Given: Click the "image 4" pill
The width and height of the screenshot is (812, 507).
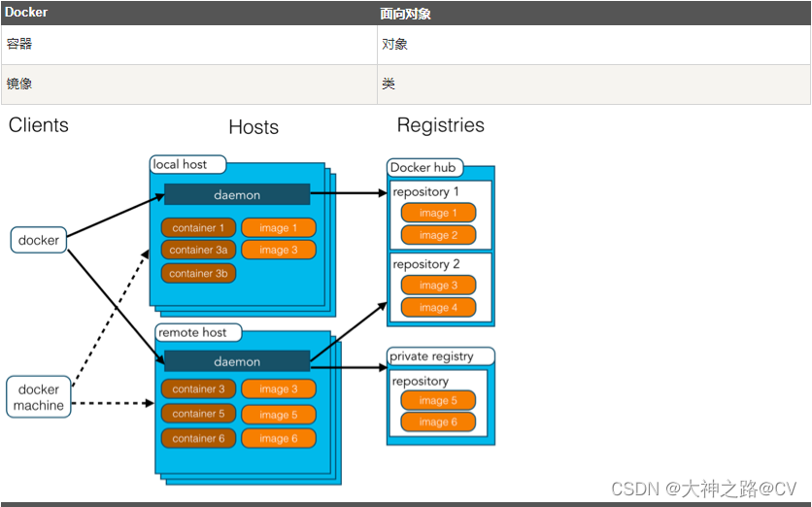Looking at the screenshot, I should pos(438,308).
